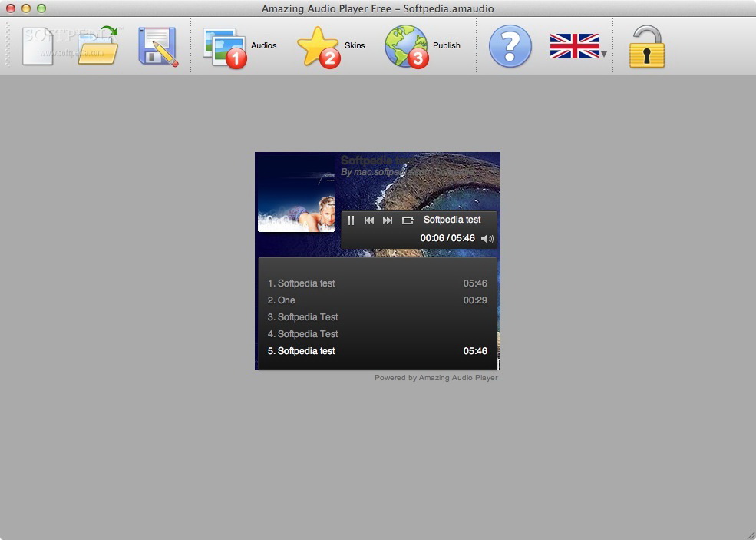Go to step 2 Skins
Screen dimensions: 756x540
[x=332, y=46]
